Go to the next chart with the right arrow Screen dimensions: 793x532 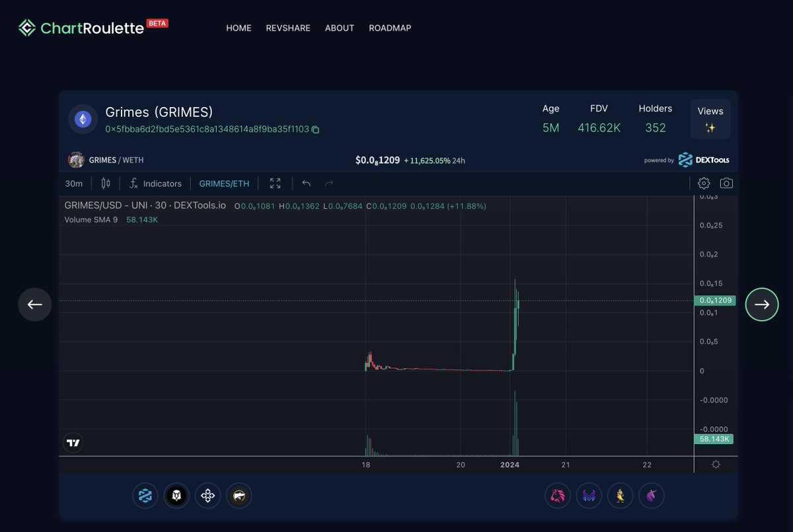pyautogui.click(x=762, y=305)
